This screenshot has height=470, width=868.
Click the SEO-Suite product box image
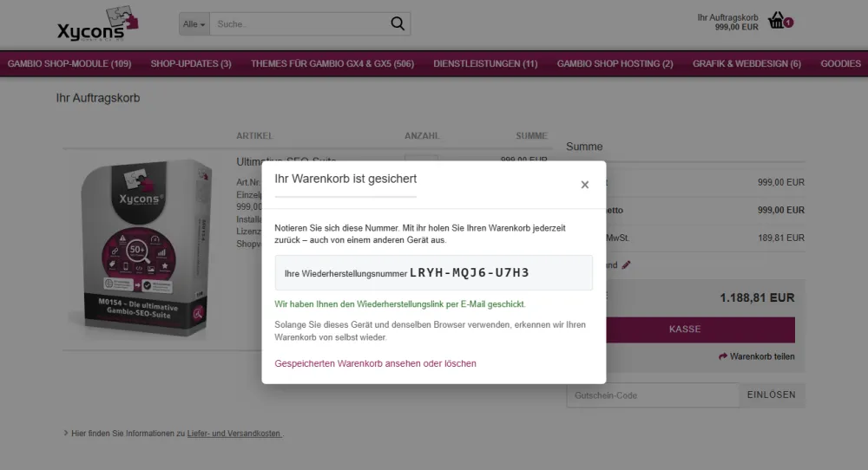147,249
